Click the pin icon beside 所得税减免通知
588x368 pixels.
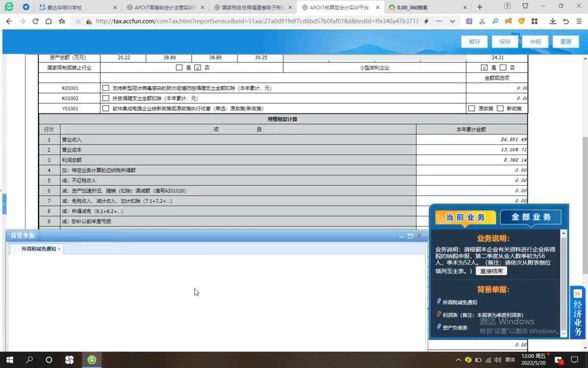click(x=439, y=302)
